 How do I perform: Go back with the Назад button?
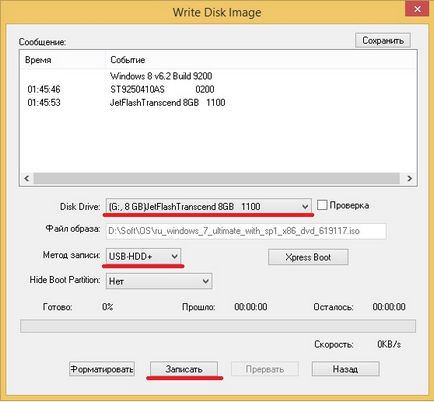(345, 369)
